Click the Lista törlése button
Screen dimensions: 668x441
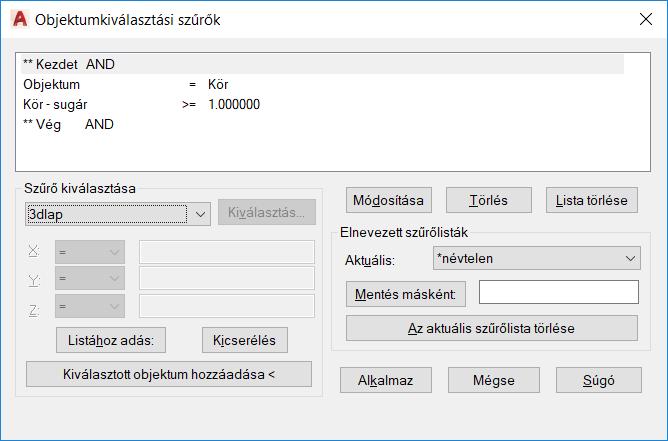point(592,200)
